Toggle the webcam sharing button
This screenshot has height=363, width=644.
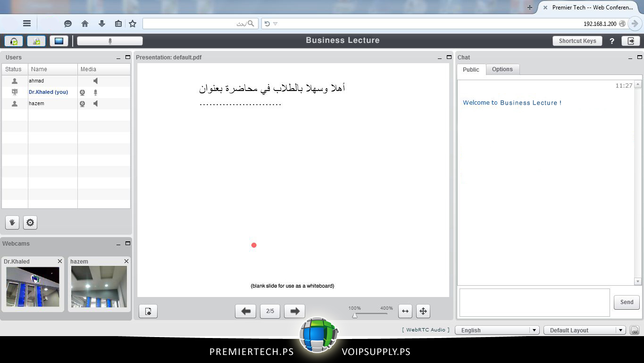click(x=36, y=41)
